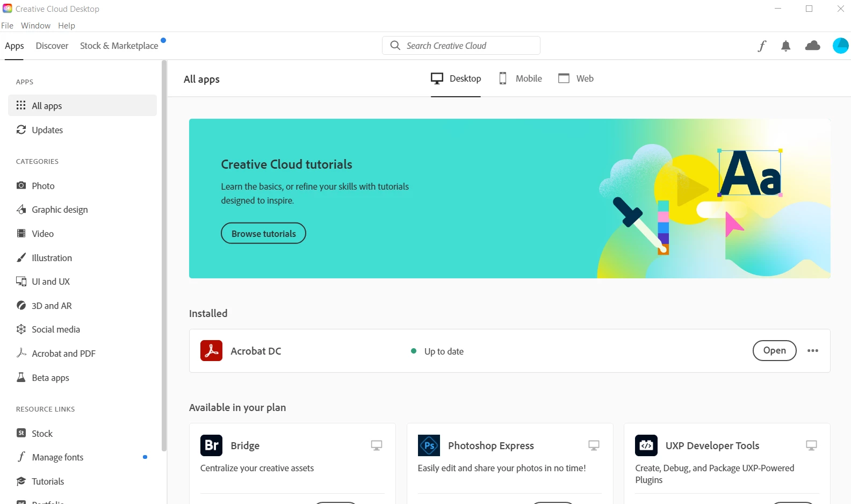This screenshot has width=851, height=504.
Task: Click the Creative Cloud logo in title bar
Action: [8, 9]
